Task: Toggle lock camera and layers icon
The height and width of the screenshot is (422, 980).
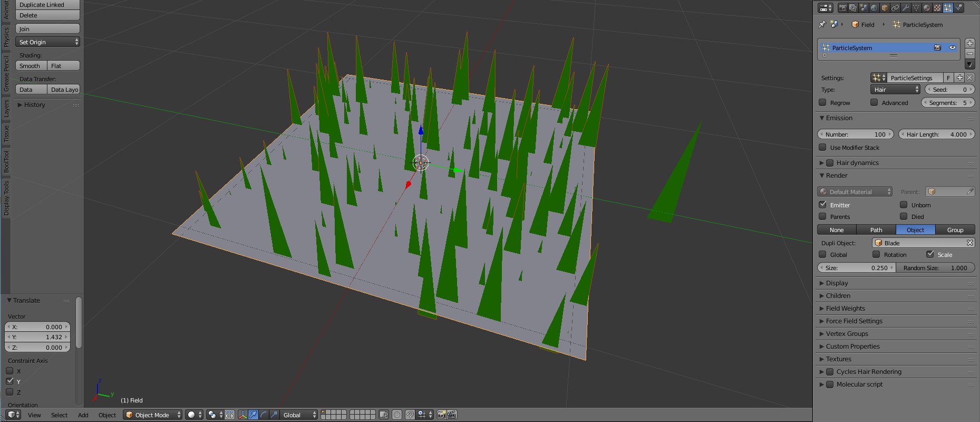Action: (x=384, y=415)
